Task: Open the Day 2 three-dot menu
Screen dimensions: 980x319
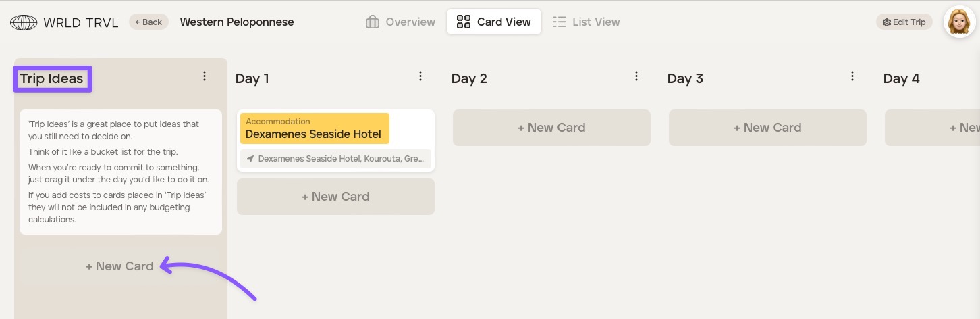Action: click(636, 76)
